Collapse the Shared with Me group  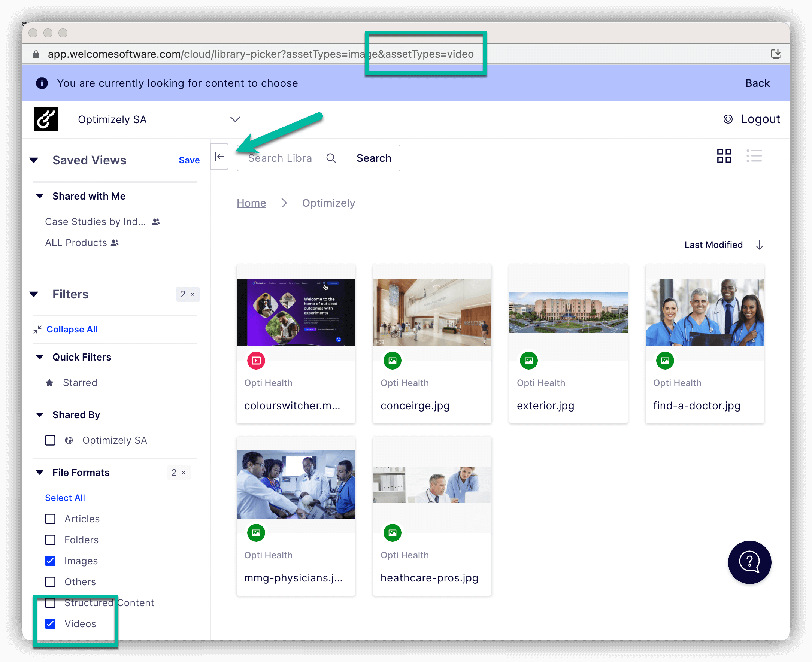coord(40,196)
